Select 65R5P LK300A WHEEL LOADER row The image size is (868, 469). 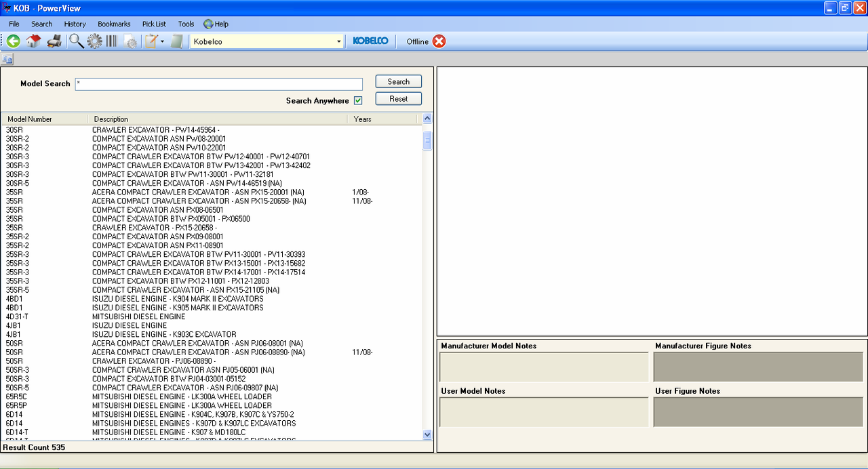212,405
